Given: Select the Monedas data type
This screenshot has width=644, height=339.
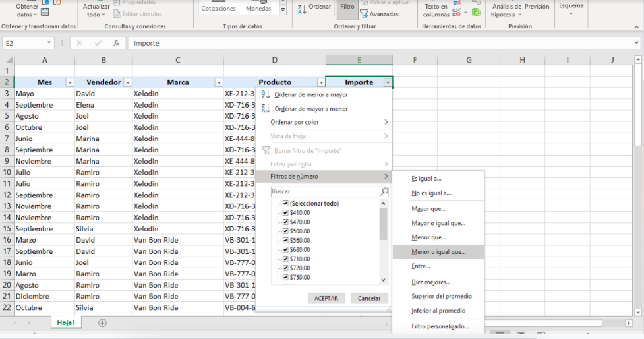Looking at the screenshot, I should [x=258, y=8].
